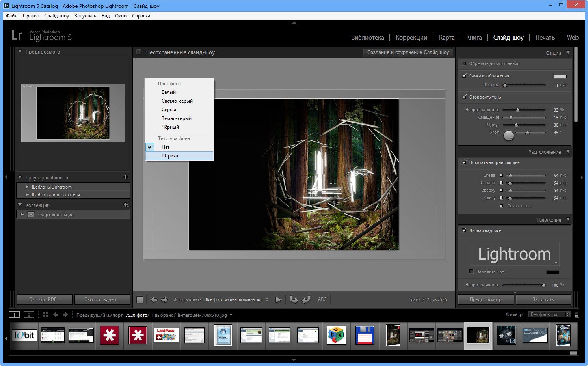Rotate photo clockwise icon
Screen dimensions: 588x366
click(x=306, y=299)
